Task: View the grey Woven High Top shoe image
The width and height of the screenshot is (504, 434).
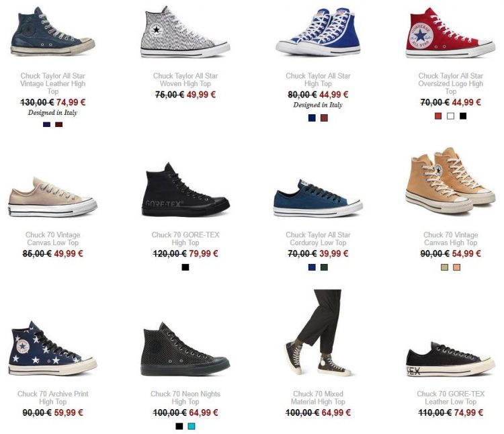Action: (185, 32)
